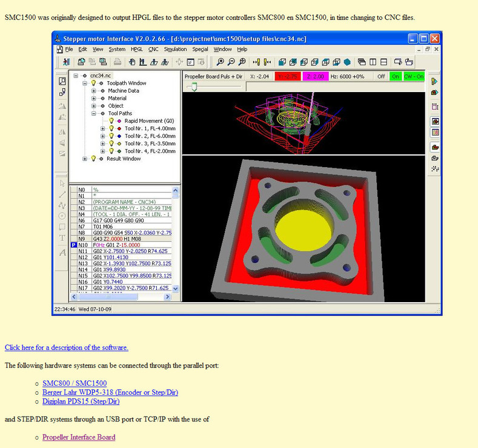Viewport: 478px width, 448px height.
Task: Click the hand manual-move toolbar icon
Action: coord(131,62)
